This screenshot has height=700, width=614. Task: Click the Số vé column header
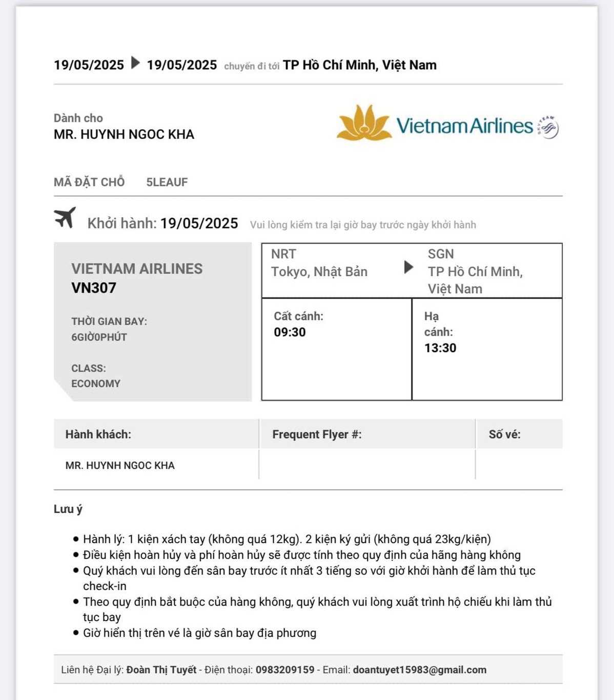tap(504, 435)
